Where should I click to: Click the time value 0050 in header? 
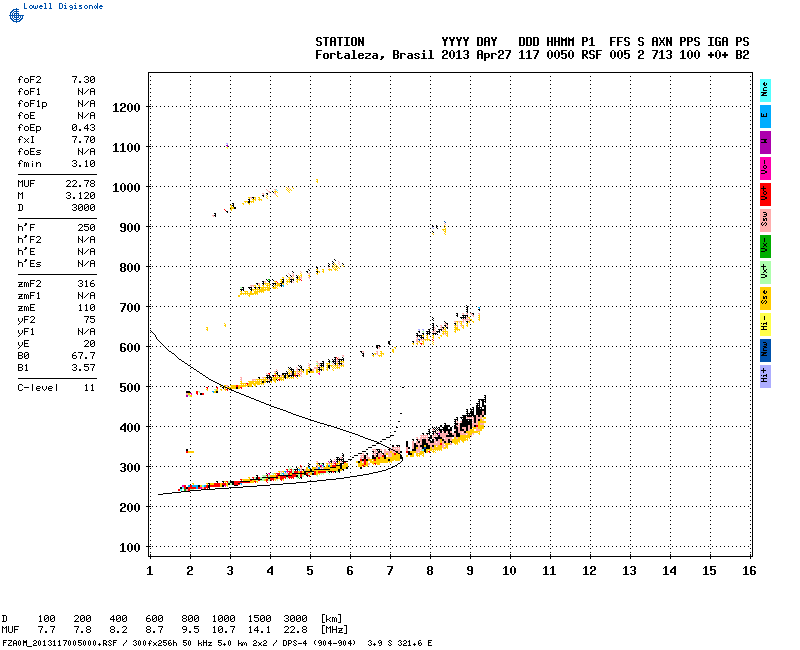560,55
